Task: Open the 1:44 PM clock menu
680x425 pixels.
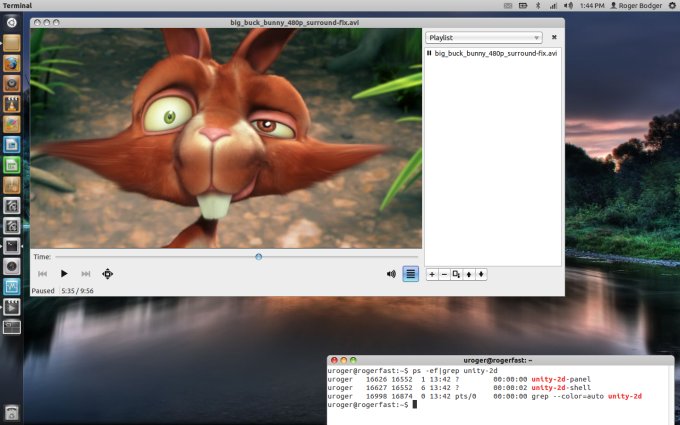Action: (x=592, y=6)
